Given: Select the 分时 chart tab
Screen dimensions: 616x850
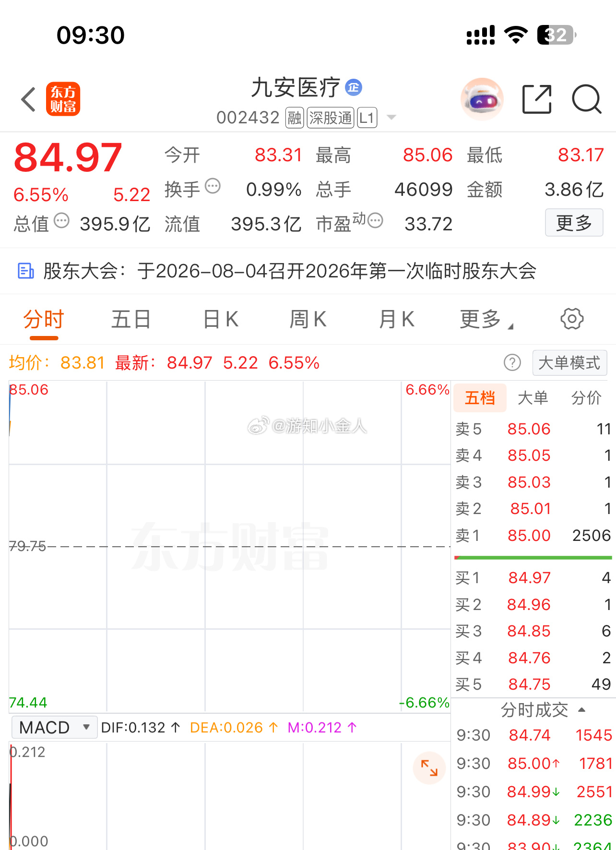Looking at the screenshot, I should 44,319.
